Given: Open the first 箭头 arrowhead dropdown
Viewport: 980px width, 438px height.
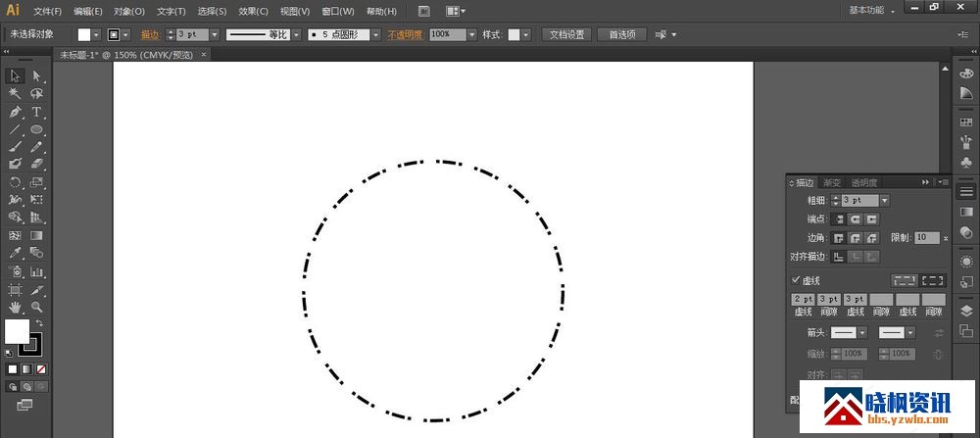Looking at the screenshot, I should [862, 333].
